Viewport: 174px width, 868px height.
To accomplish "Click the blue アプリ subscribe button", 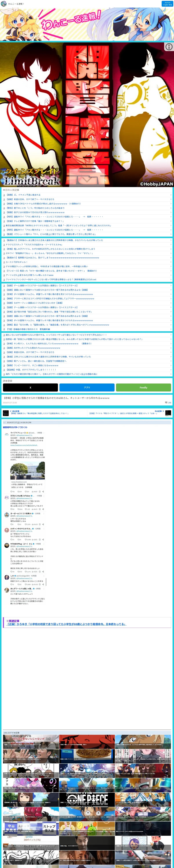I will (x=87, y=388).
